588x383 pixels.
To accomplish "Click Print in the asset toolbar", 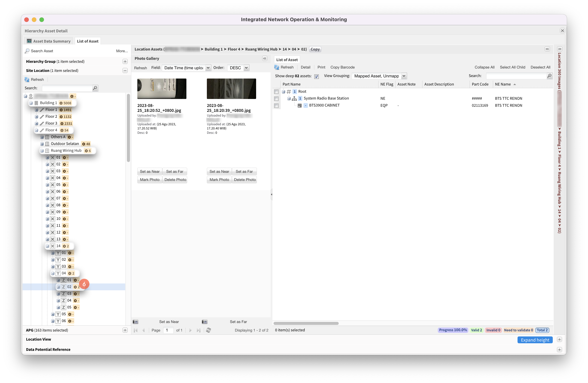I will pyautogui.click(x=321, y=67).
